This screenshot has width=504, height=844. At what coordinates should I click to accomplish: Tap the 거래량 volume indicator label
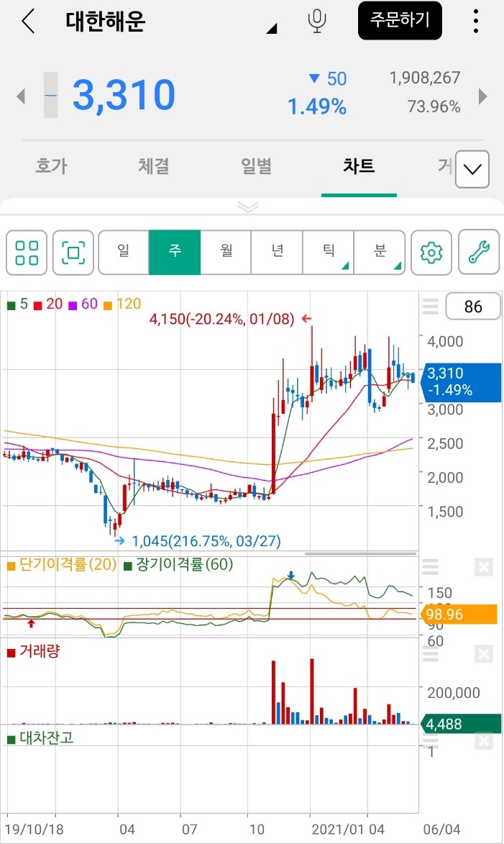coord(33,652)
